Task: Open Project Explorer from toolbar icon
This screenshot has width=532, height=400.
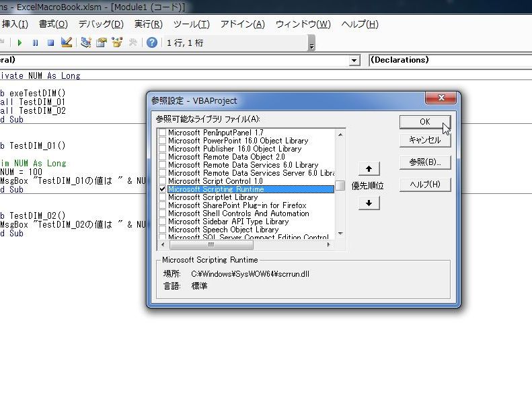Action: pyautogui.click(x=86, y=42)
